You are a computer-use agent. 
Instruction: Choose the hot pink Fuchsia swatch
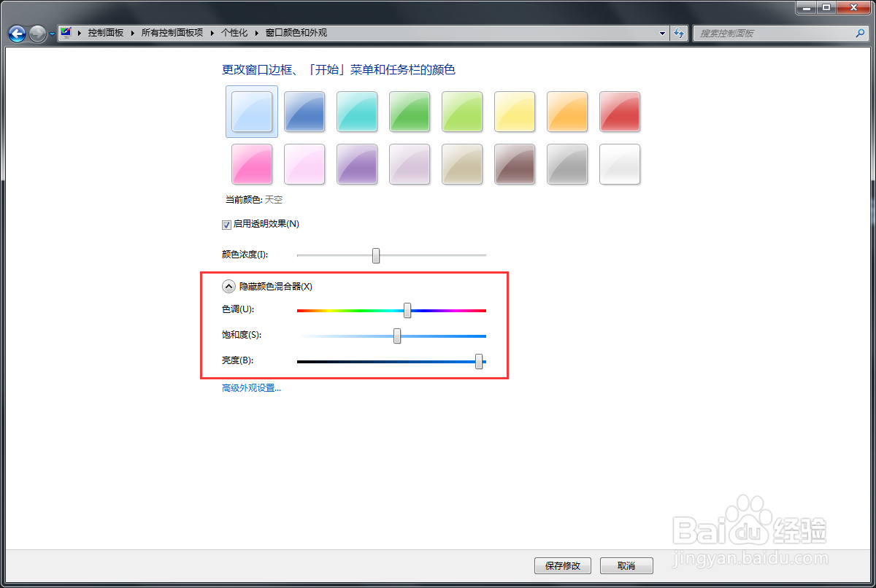[x=252, y=164]
